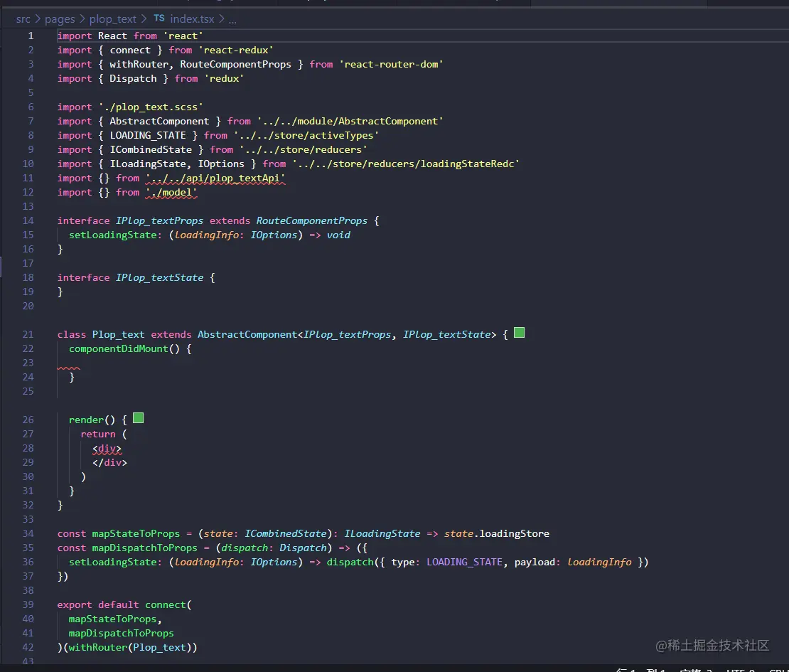Select line number 42 in the gutter
This screenshot has width=789, height=672.
click(28, 647)
